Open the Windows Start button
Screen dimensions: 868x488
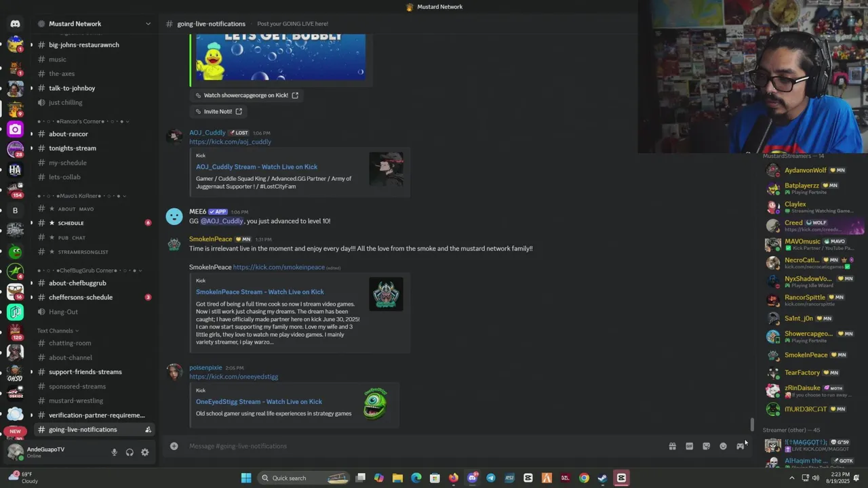[246, 478]
